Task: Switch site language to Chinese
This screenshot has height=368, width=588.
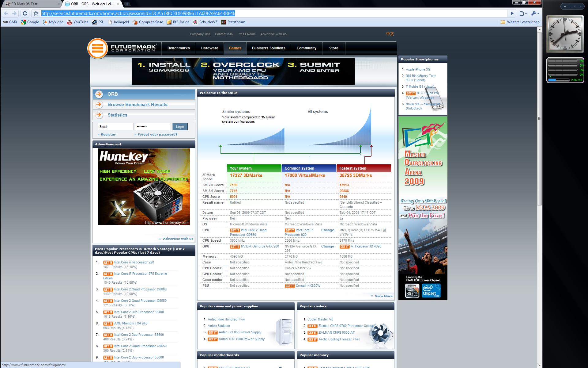Action: click(390, 34)
